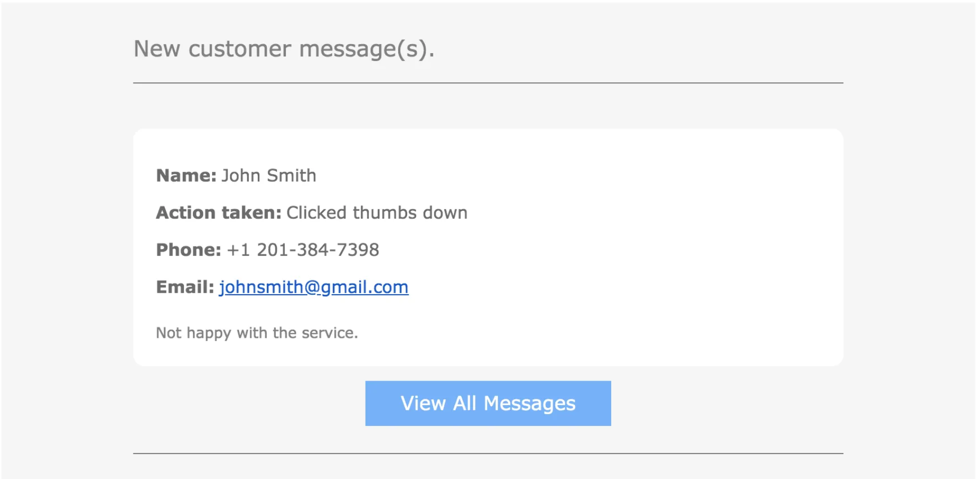This screenshot has height=479, width=980.
Task: Click the bold "Action taken:" label
Action: pos(218,212)
